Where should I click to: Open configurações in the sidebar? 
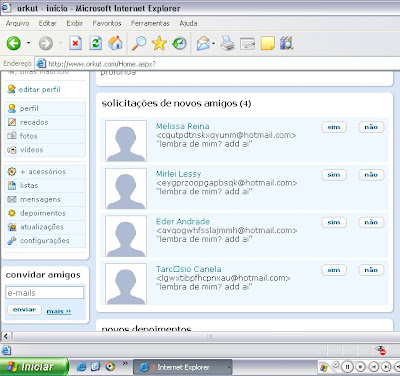click(x=45, y=240)
